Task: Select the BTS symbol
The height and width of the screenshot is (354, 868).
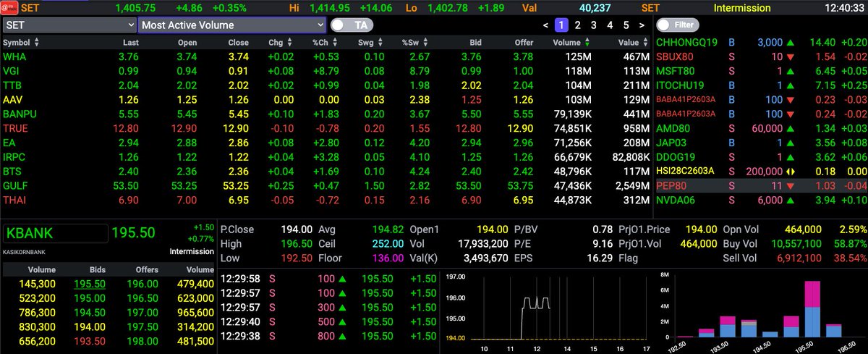Action: coord(12,172)
